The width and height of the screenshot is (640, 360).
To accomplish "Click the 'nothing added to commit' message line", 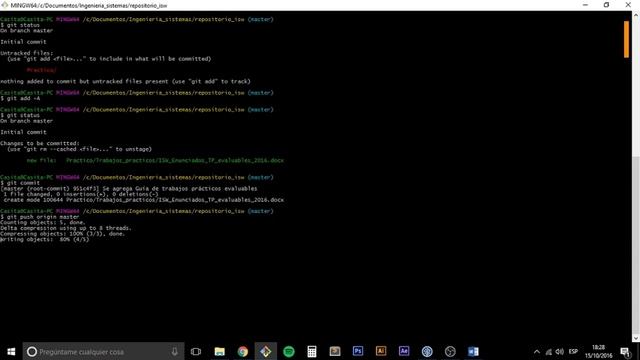I will (125, 81).
